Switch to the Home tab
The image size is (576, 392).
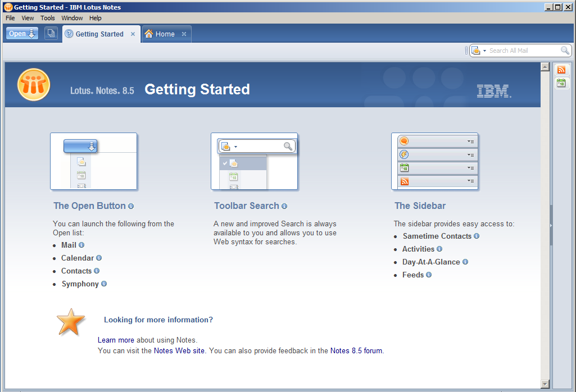pos(165,34)
